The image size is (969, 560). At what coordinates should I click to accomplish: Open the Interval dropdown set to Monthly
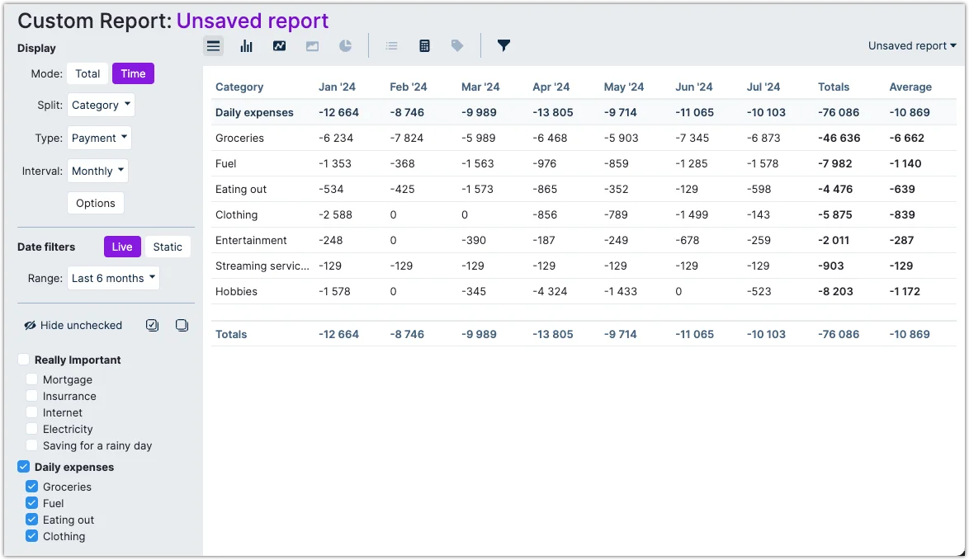coord(97,171)
